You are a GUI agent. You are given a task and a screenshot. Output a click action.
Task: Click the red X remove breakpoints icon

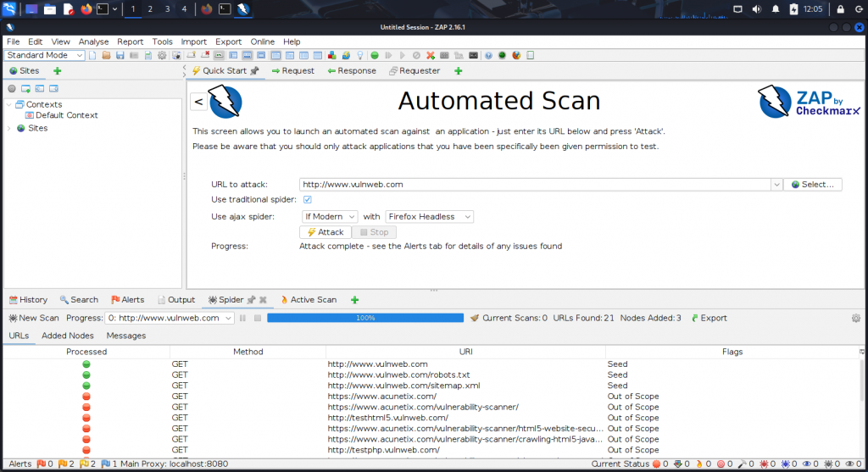(x=430, y=55)
